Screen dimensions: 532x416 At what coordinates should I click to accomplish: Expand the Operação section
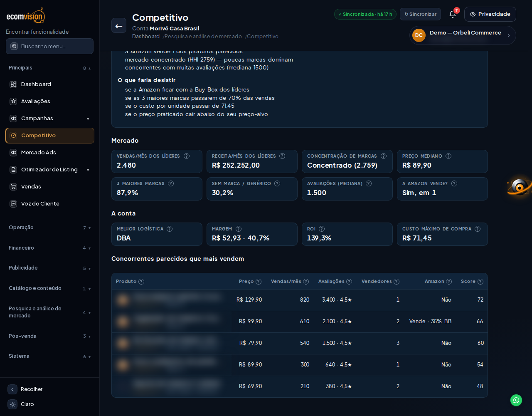(50, 228)
